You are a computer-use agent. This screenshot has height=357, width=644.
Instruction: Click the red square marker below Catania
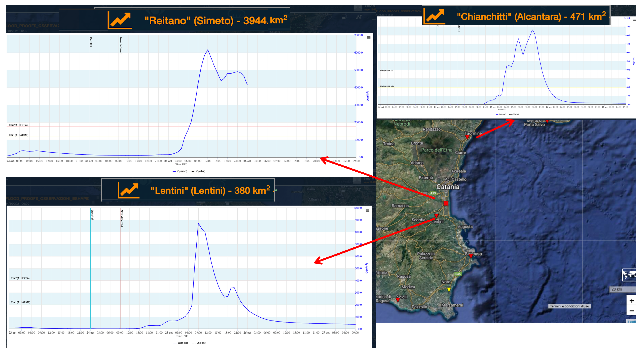click(x=446, y=203)
